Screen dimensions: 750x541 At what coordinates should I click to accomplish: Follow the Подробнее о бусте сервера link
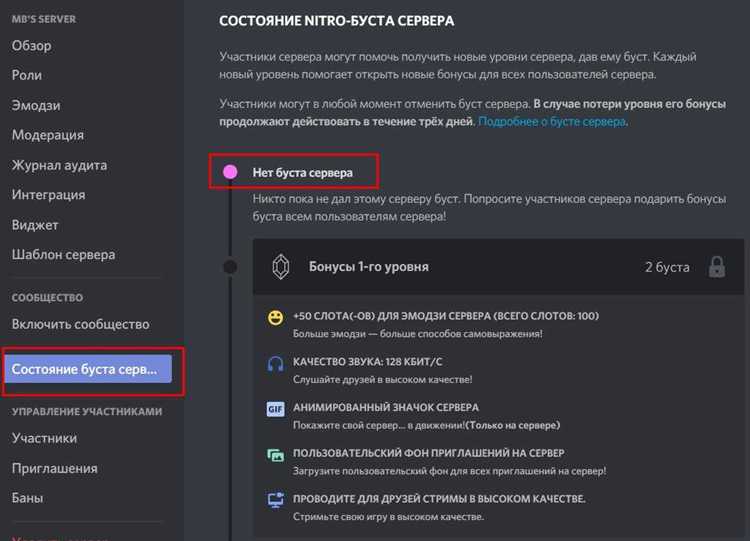(552, 122)
